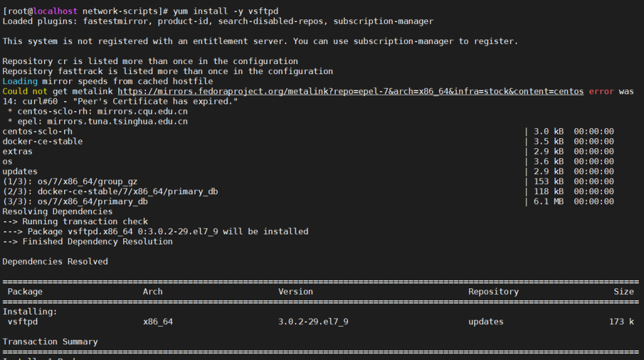Click version 3.0.2-29.el7_9 in the table row
This screenshot has width=644, height=360.
click(x=313, y=322)
